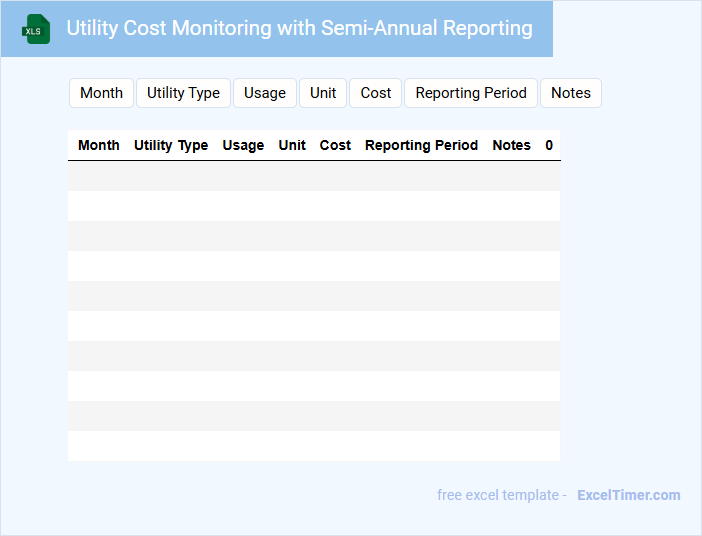Open the ExcelTimer.com link
Image resolution: width=702 pixels, height=536 pixels.
pyautogui.click(x=628, y=495)
